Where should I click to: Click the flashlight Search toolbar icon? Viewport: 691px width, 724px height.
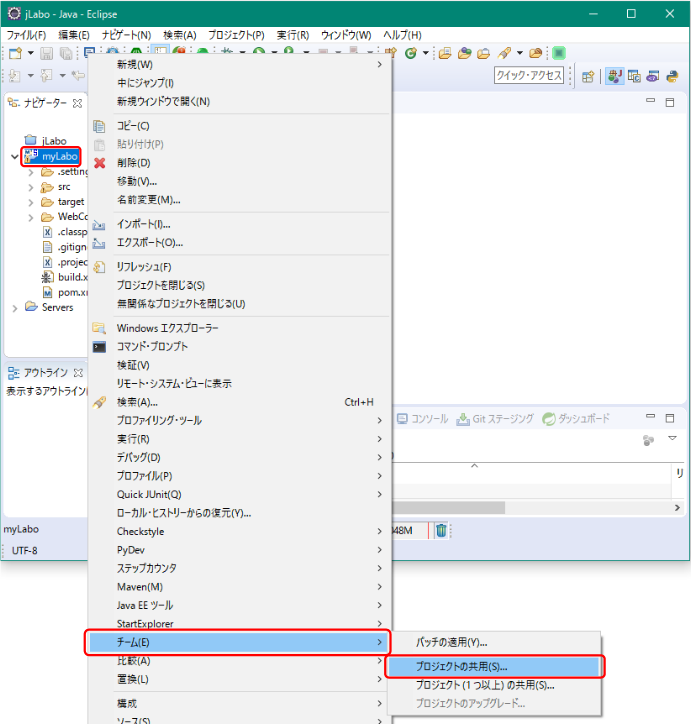tap(504, 54)
